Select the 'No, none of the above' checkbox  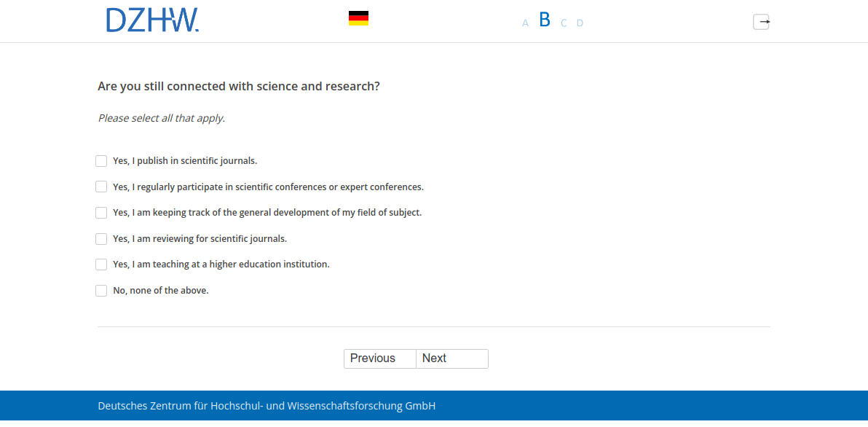[101, 291]
